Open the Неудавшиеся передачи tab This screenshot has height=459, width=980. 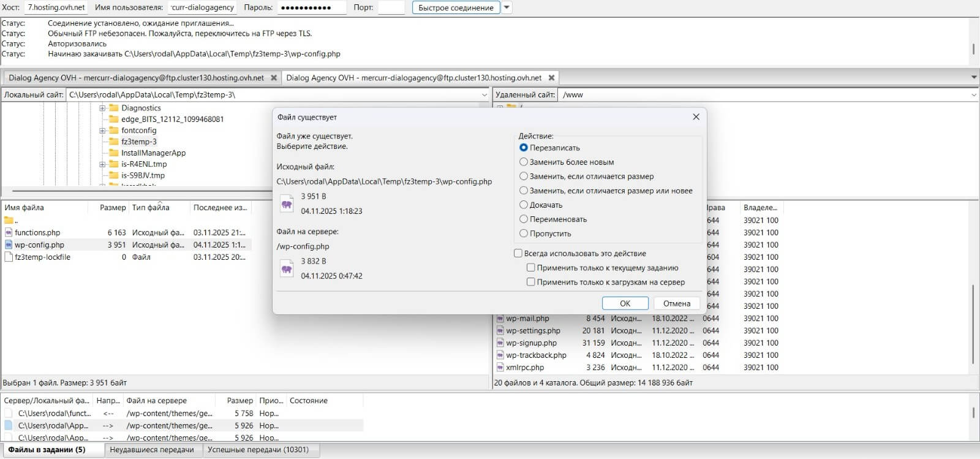(152, 450)
